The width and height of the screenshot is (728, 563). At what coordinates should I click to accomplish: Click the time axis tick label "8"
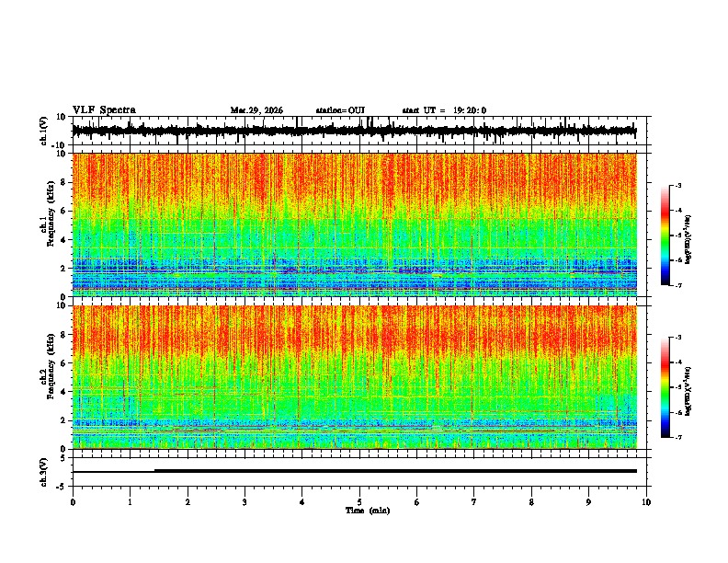pyautogui.click(x=531, y=502)
